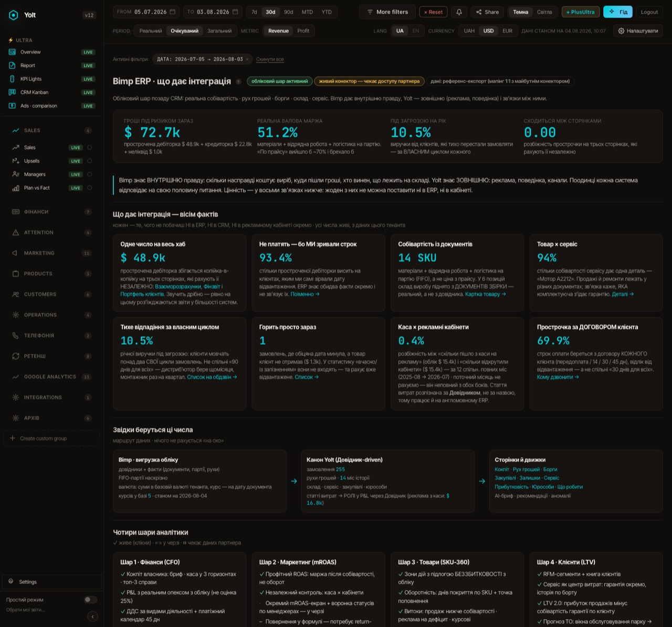Click the help question mark beside Bimp ERP title
Screen dimensions: 672x627
click(238, 81)
